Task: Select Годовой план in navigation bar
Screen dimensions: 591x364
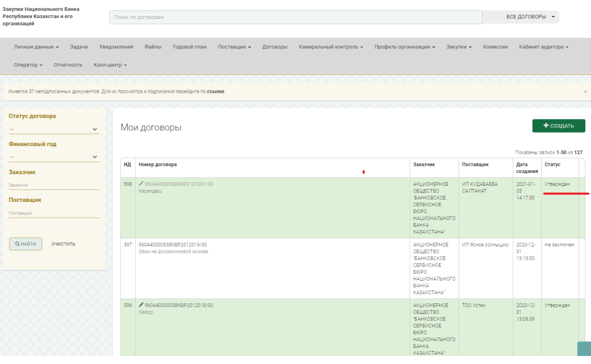Action: [x=190, y=47]
